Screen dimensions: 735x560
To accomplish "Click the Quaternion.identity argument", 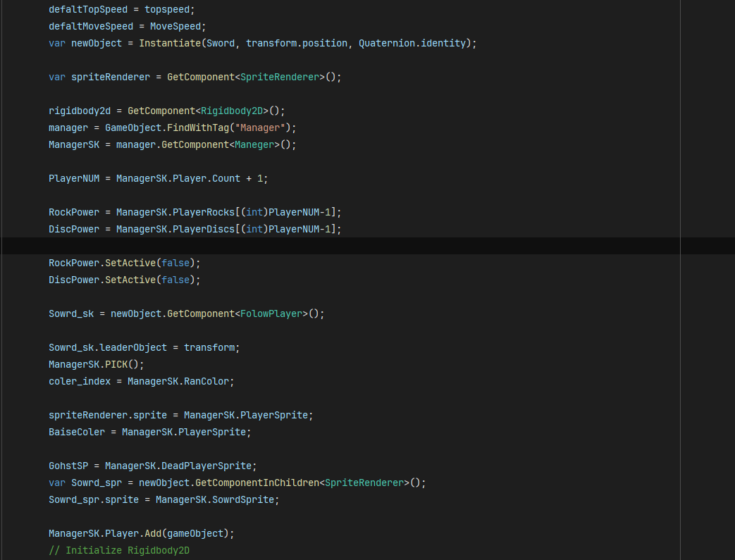I will tap(414, 43).
